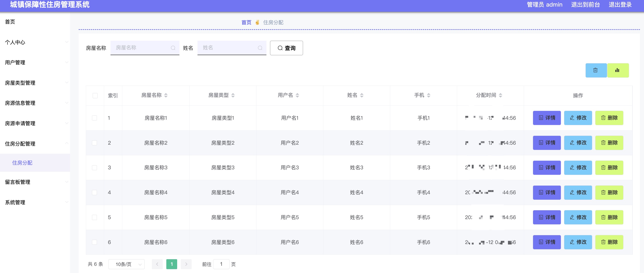Screen dimensions: 644x273
Task: Select 住房分配 submenu item
Action: 35,163
